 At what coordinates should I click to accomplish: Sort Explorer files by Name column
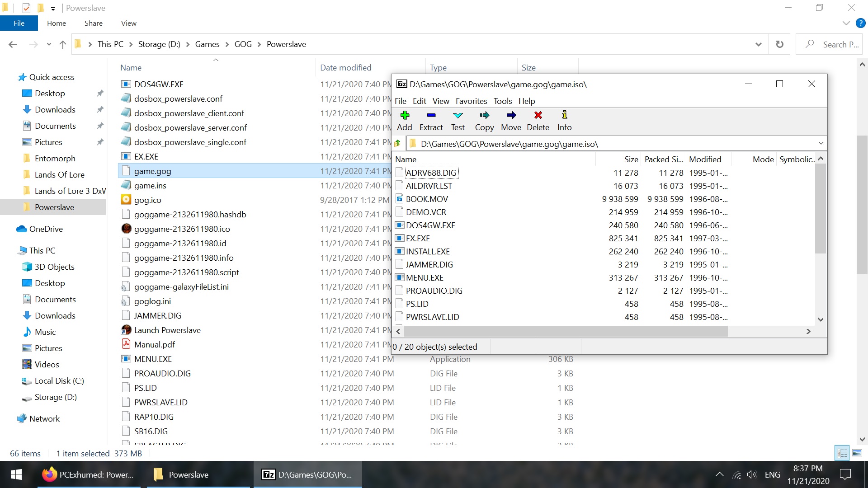click(x=131, y=68)
